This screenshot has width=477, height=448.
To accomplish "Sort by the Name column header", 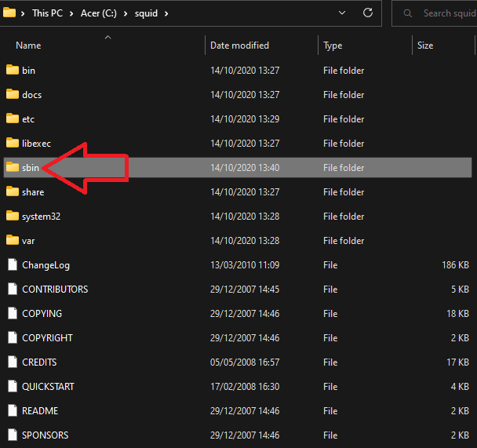I will [x=28, y=46].
